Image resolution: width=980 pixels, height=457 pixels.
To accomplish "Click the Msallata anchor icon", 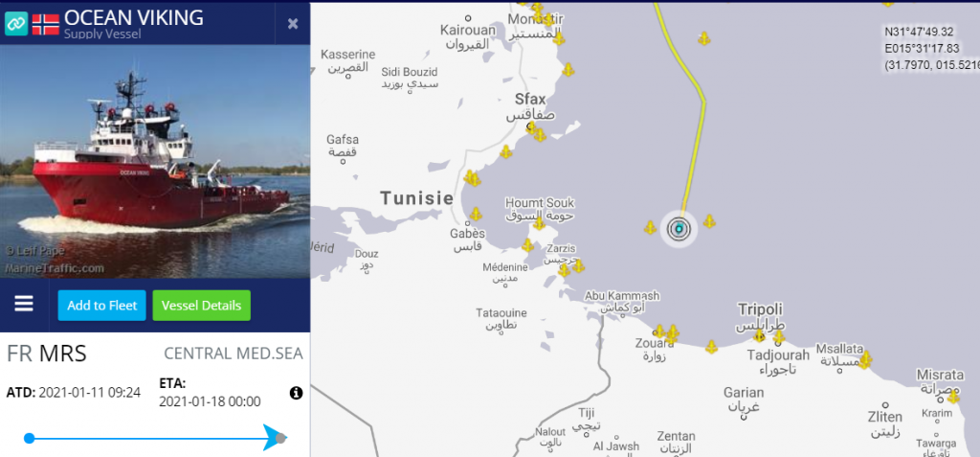I will (865, 360).
